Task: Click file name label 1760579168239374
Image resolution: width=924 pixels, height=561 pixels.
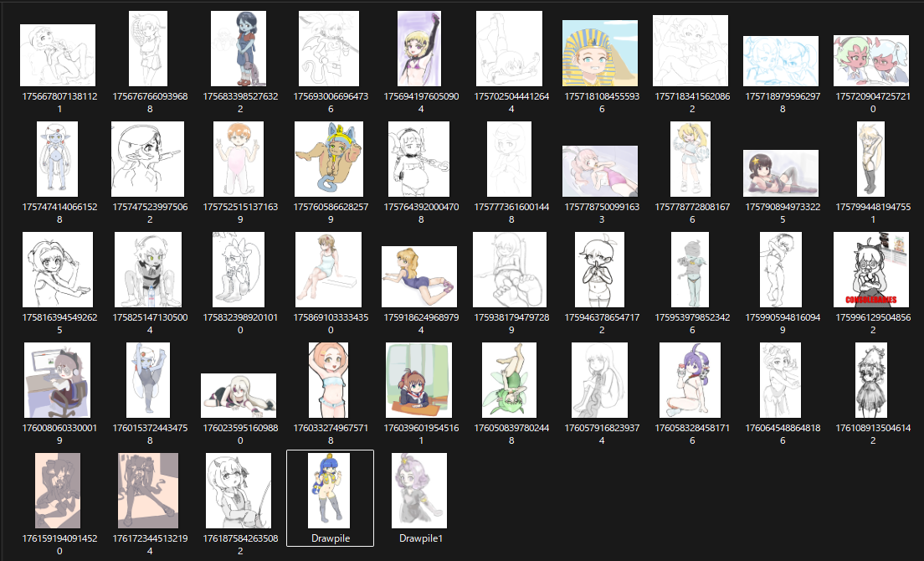Action: tap(603, 435)
